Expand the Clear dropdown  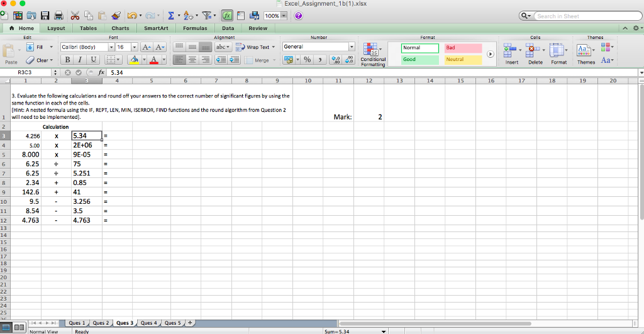(x=52, y=60)
